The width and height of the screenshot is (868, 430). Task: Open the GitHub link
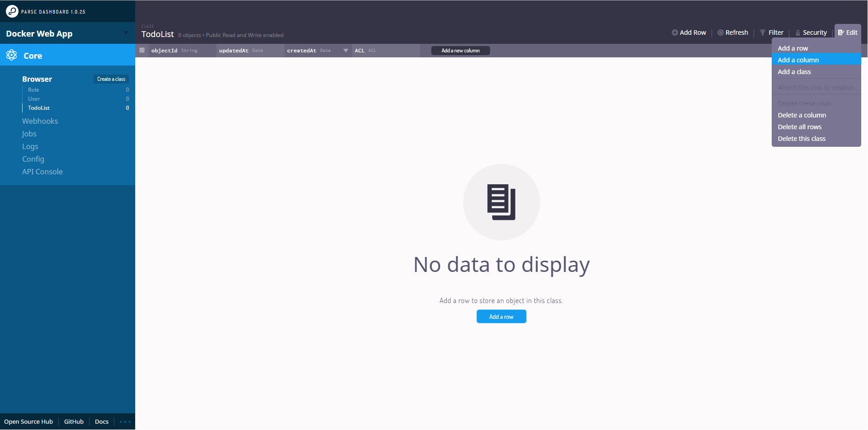[74, 421]
